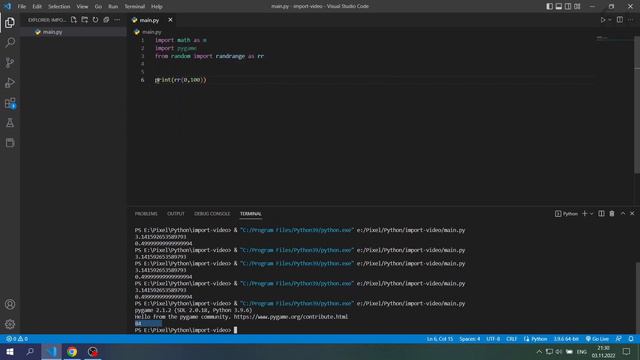Kill the terminal with trash icon
Viewport: 640px width, 360px height.
tap(612, 213)
